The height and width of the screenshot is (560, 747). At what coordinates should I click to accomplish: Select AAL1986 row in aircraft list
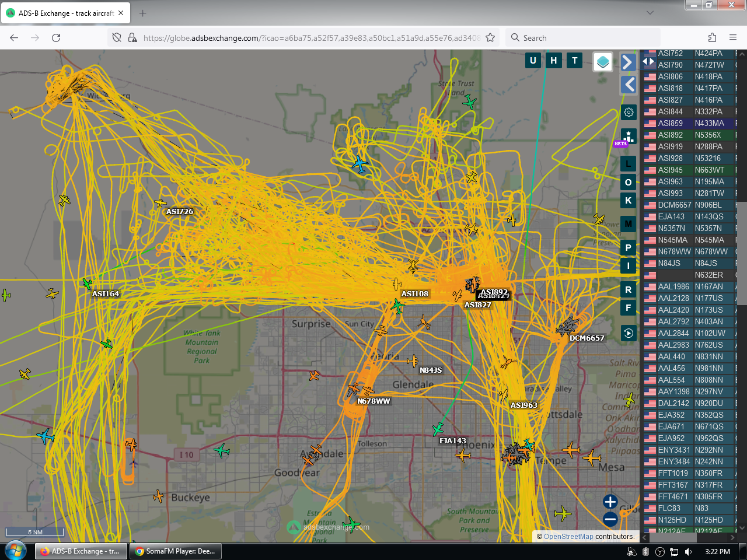pyautogui.click(x=689, y=286)
